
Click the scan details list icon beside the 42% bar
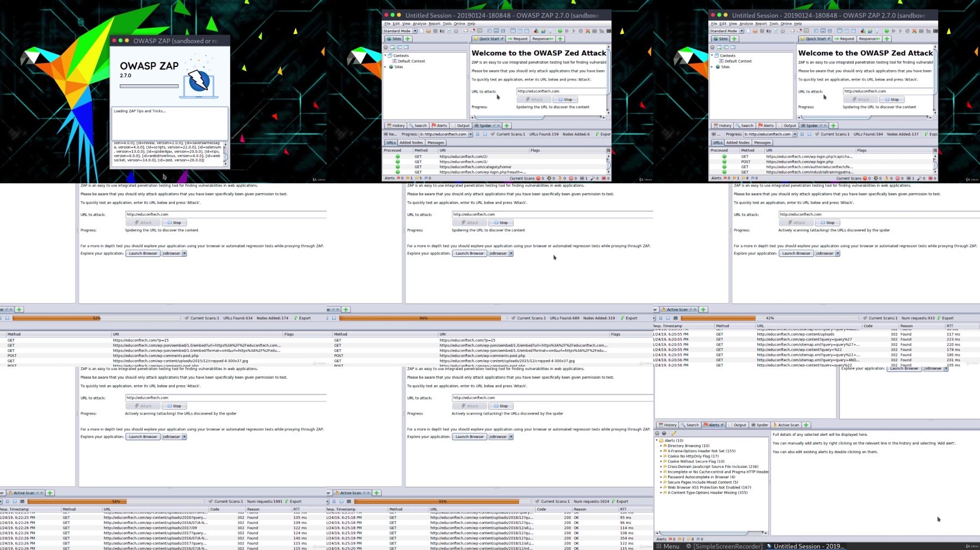(x=676, y=318)
